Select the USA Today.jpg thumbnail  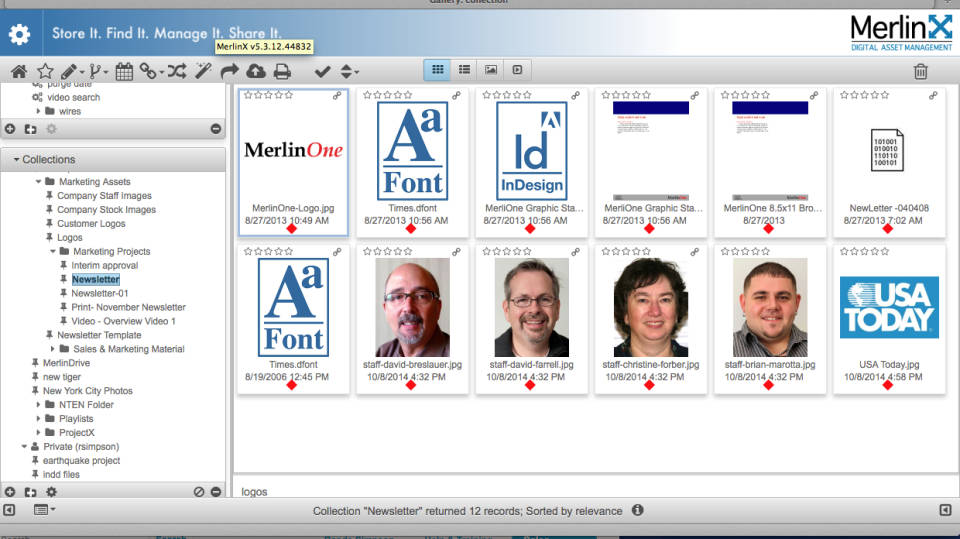(888, 308)
